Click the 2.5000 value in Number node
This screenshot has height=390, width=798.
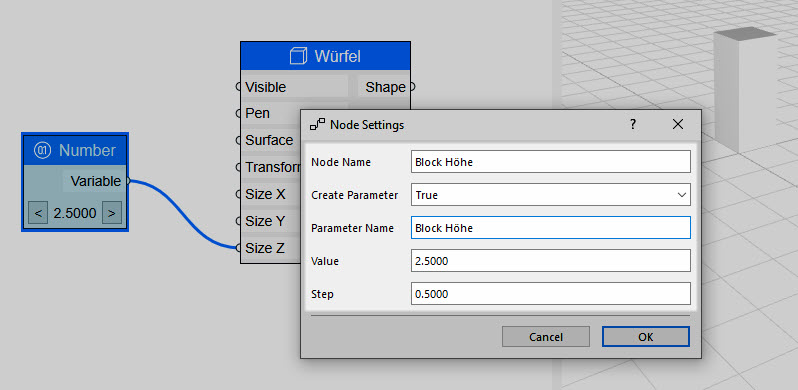pyautogui.click(x=75, y=213)
